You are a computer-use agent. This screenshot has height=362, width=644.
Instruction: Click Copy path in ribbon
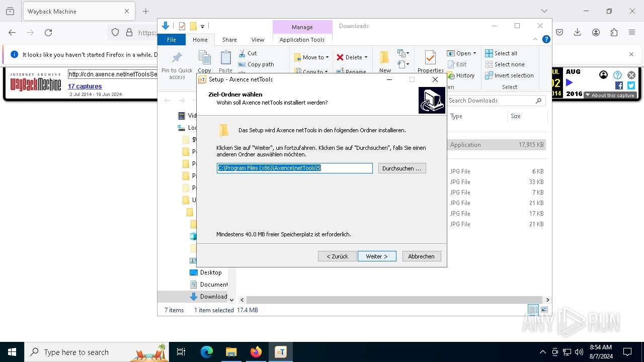pos(256,64)
